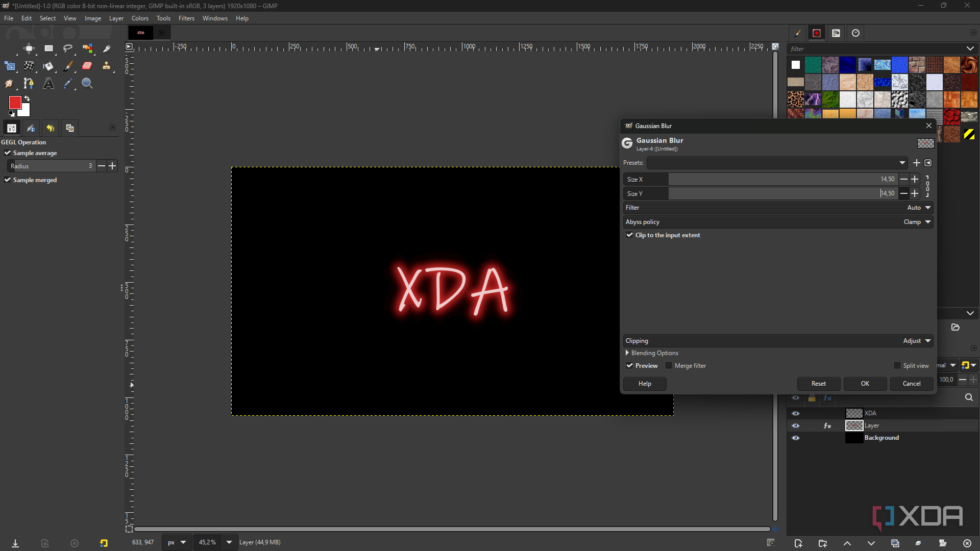Select the Zoom magnifier tool
Screen dimensions: 980x551
pos(87,83)
